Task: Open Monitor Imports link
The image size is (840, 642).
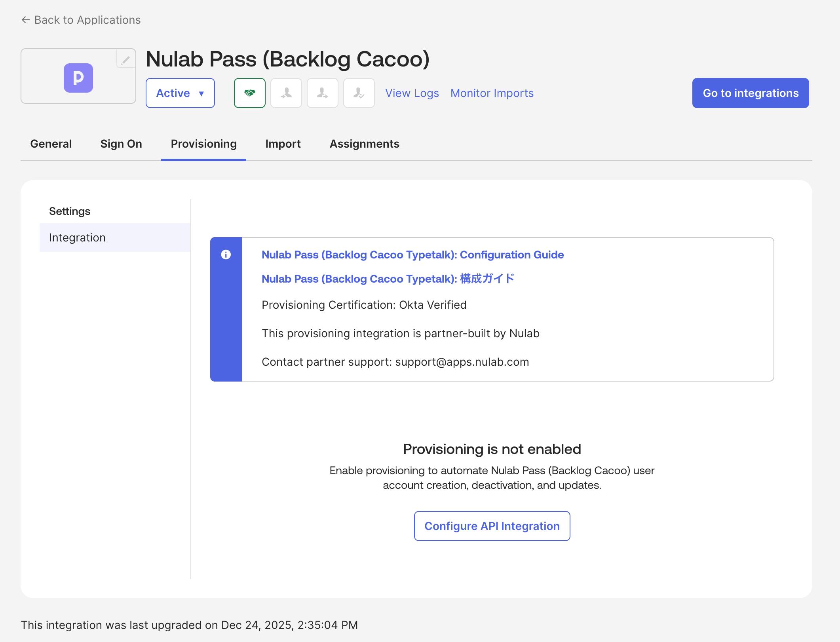Action: pos(492,93)
